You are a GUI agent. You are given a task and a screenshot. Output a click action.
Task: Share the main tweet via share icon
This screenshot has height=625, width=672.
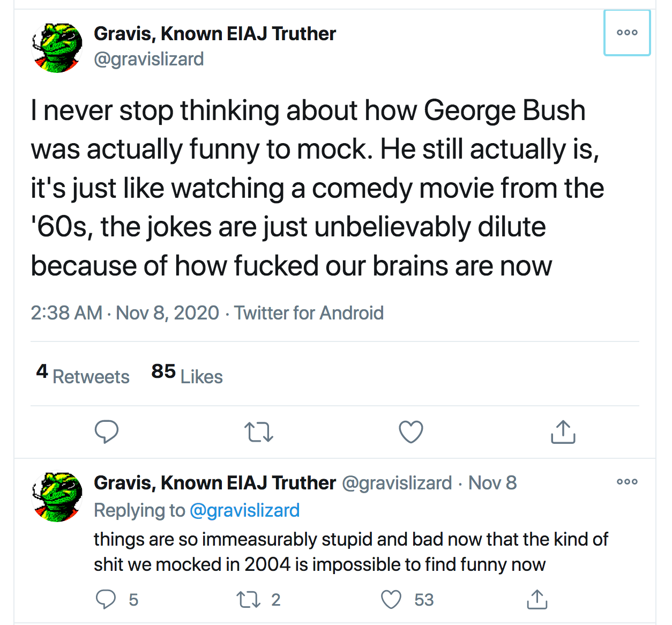[563, 431]
